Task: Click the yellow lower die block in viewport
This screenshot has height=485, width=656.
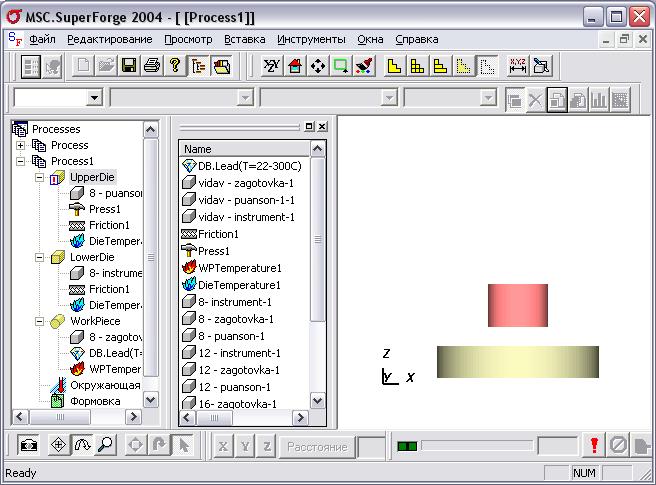Action: click(x=518, y=362)
